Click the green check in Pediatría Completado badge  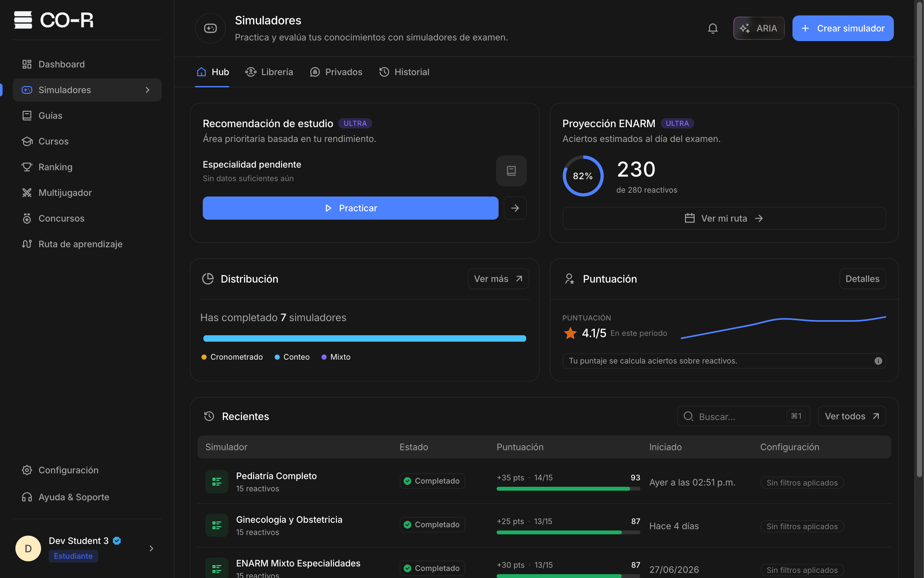click(407, 481)
